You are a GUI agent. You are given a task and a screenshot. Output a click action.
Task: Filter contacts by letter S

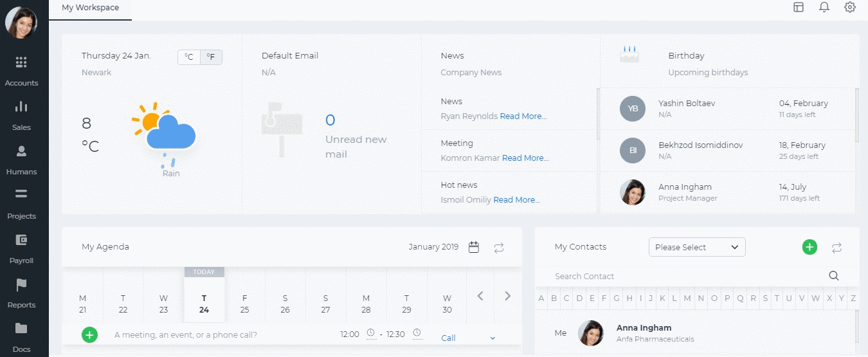pos(765,298)
